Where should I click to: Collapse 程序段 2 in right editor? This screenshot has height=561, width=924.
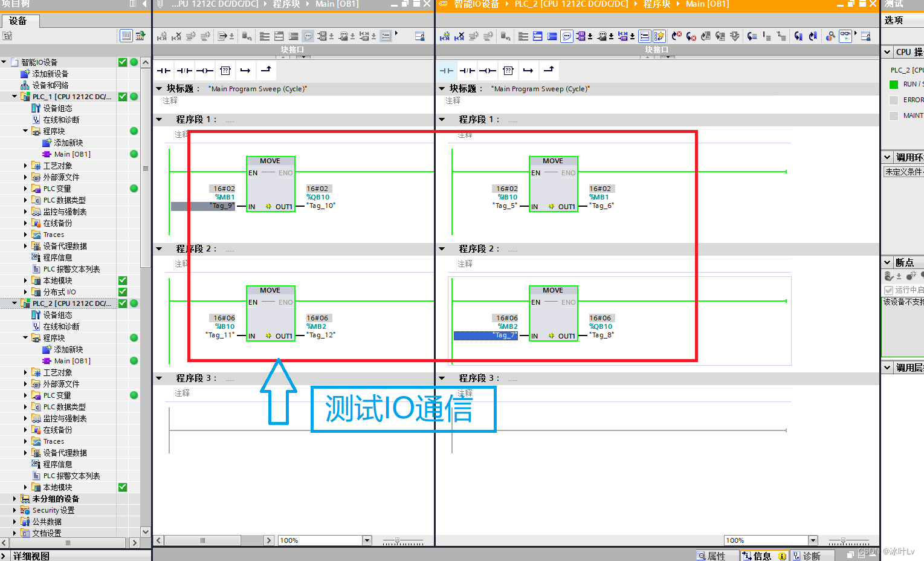[x=442, y=249]
